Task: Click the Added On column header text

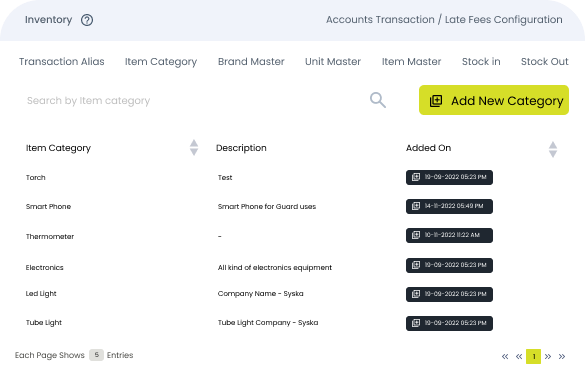Action: [428, 148]
